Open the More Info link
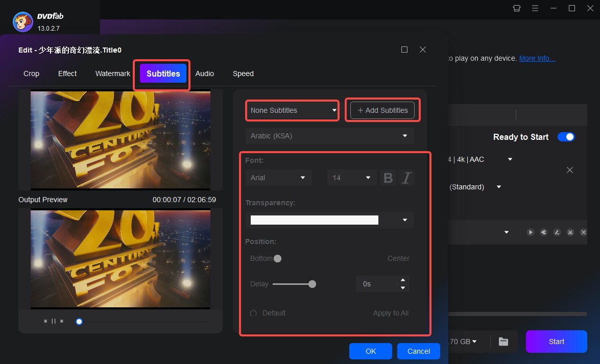600x364 pixels. pos(537,58)
